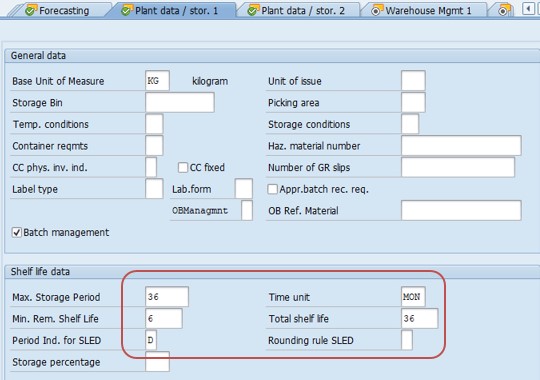This screenshot has height=380, width=540.
Task: Click the CC phys. inv. ind. field
Action: 151,167
